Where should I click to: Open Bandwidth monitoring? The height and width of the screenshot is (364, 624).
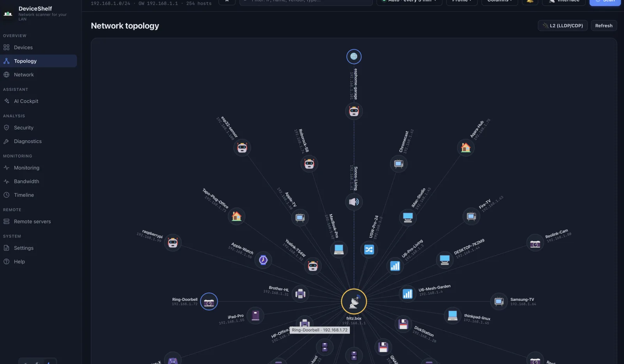[38, 182]
